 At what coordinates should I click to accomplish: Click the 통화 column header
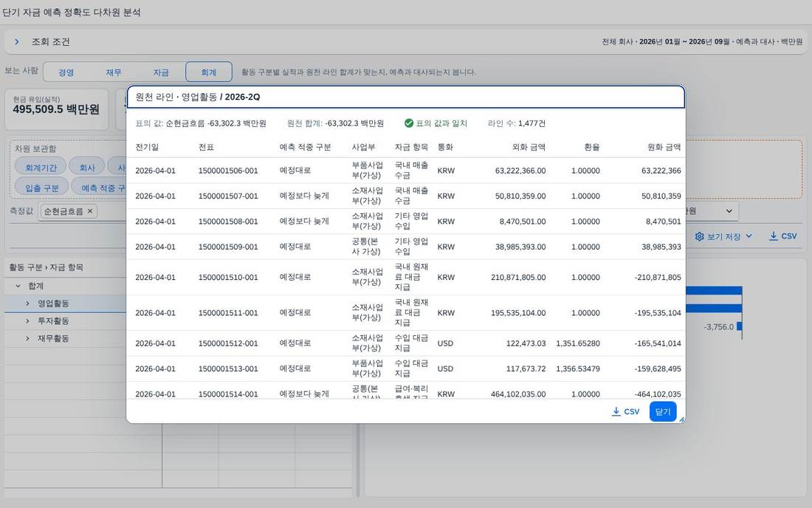point(445,147)
